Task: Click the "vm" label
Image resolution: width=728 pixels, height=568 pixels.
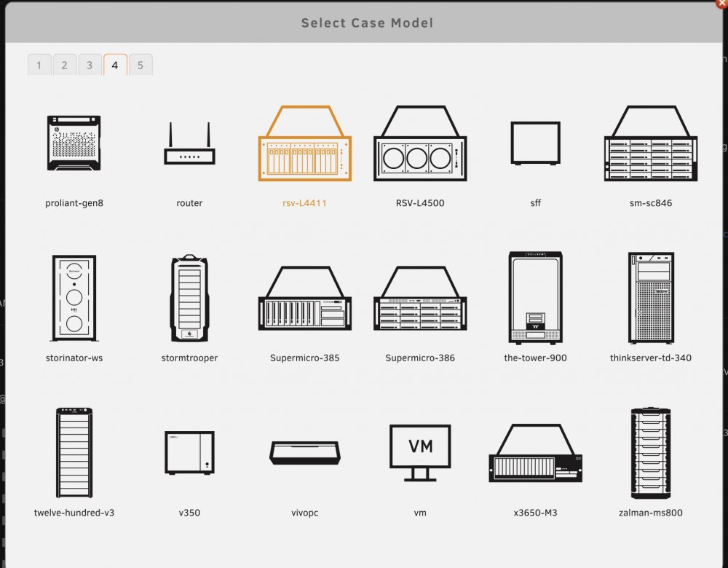Action: tap(420, 513)
